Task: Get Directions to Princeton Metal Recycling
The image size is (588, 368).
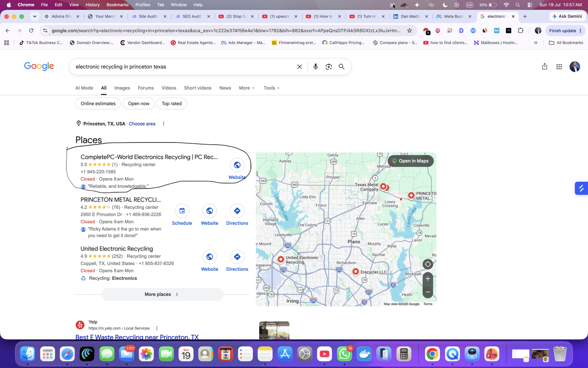Action: click(237, 211)
